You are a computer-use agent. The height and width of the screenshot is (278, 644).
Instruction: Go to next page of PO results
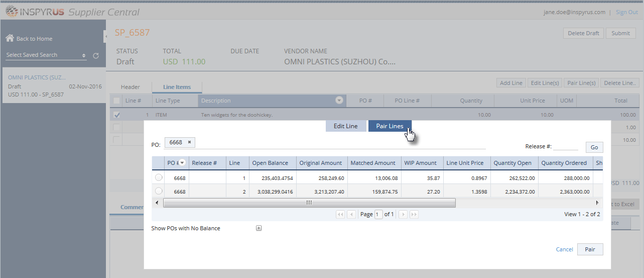click(403, 214)
